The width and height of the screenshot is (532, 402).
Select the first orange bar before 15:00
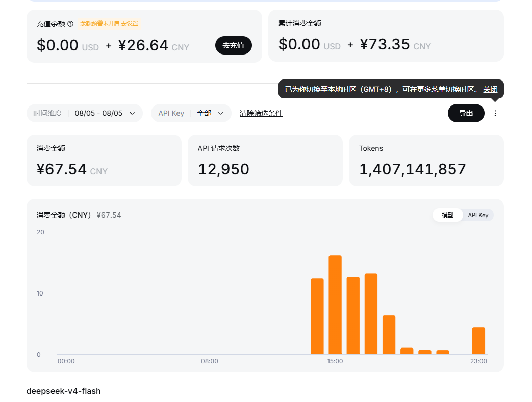[x=317, y=316]
